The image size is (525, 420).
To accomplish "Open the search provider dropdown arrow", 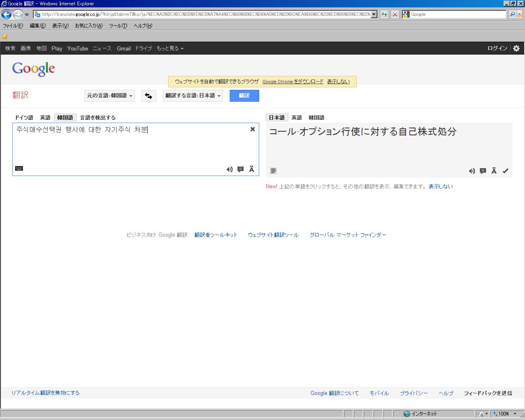I will 520,14.
